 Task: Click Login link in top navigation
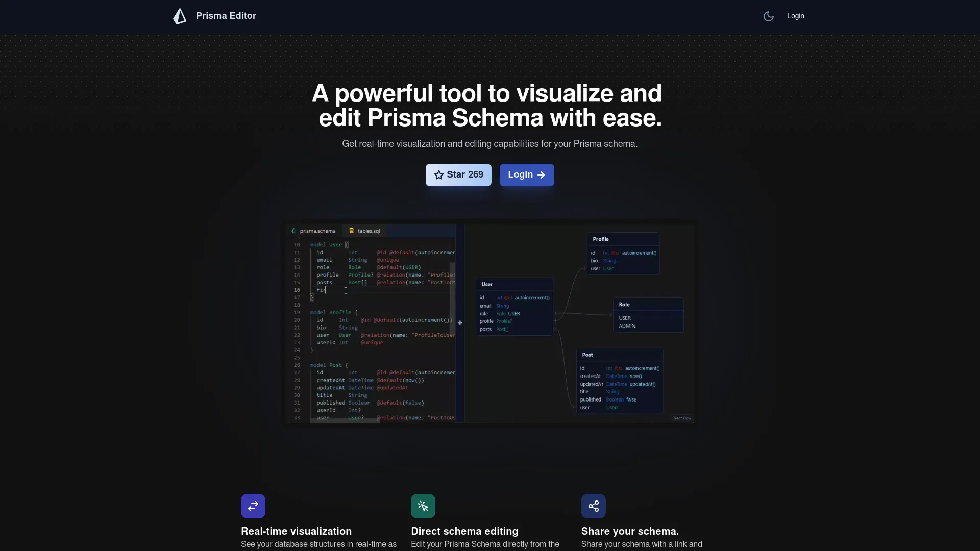coord(795,16)
